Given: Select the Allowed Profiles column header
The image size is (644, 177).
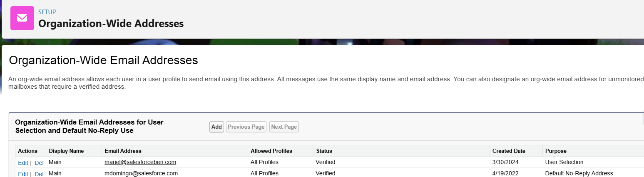Looking at the screenshot, I should tap(271, 151).
